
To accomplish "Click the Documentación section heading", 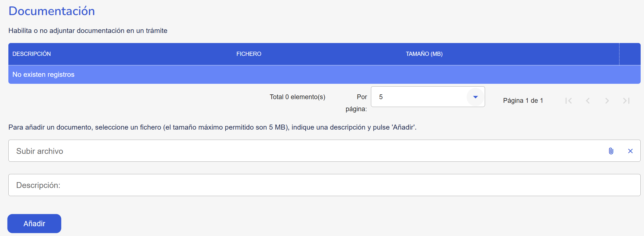I will (x=52, y=11).
